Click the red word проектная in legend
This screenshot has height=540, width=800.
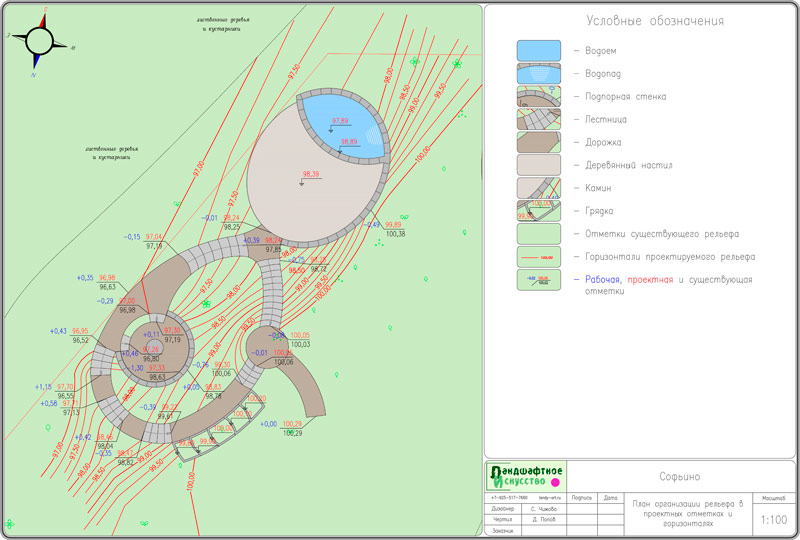click(x=650, y=280)
